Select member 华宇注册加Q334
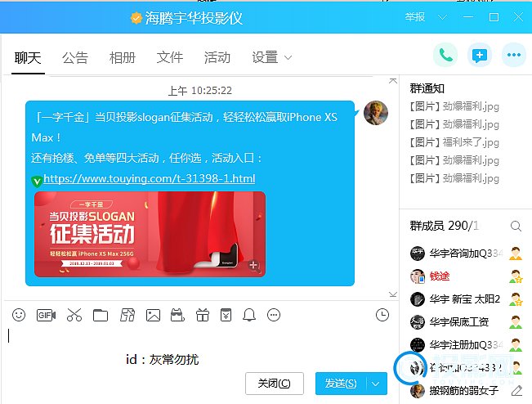 click(466, 345)
